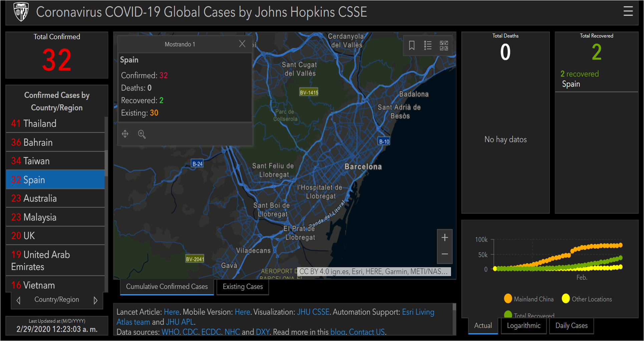The image size is (644, 341).
Task: Open the map legend list icon
Action: 428,45
